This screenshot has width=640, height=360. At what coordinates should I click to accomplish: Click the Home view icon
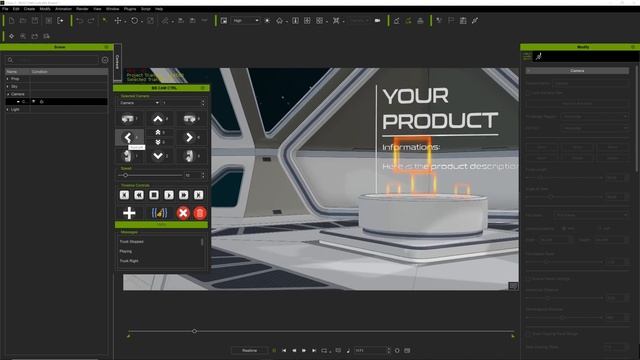(280, 20)
